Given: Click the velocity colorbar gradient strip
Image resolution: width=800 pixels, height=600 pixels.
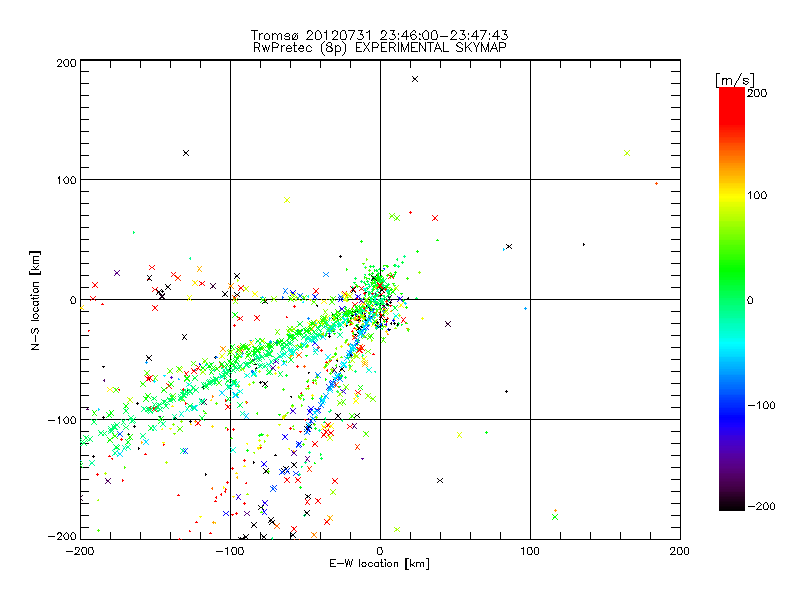Looking at the screenshot, I should tap(732, 299).
